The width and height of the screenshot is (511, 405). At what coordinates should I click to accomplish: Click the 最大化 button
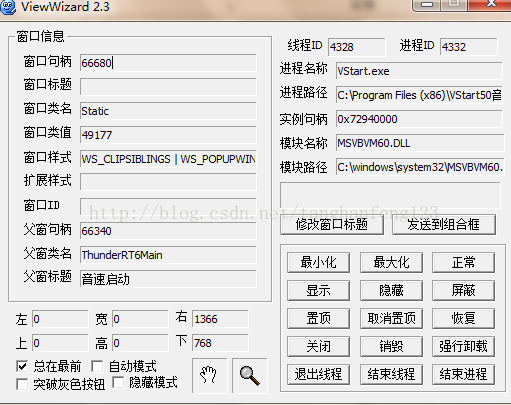391,262
